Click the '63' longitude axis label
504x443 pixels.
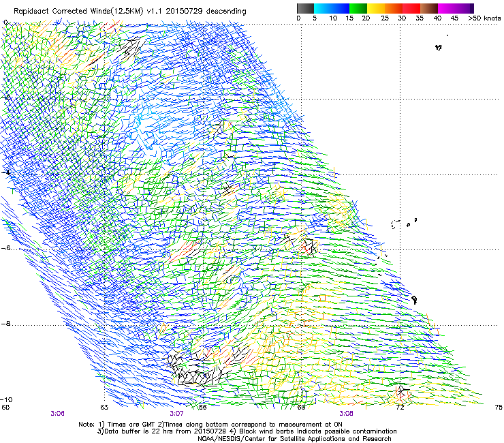coord(104,408)
